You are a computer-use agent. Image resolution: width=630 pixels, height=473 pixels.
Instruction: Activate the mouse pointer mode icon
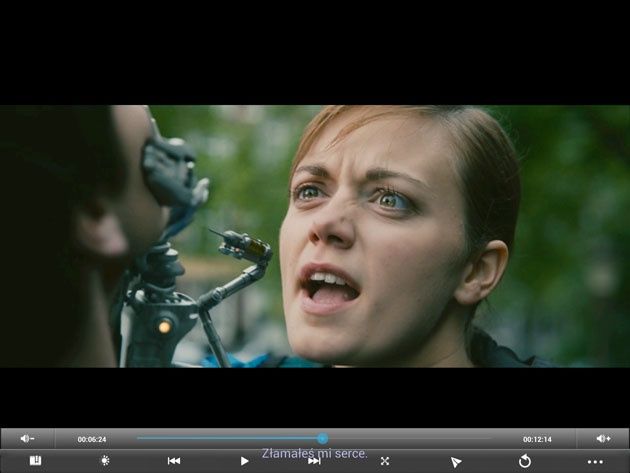pyautogui.click(x=455, y=462)
